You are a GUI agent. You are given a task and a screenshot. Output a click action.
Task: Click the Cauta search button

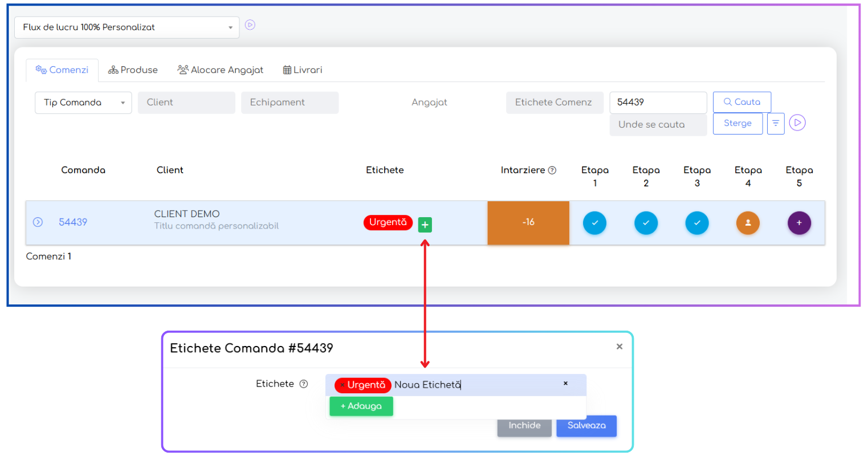pos(741,102)
